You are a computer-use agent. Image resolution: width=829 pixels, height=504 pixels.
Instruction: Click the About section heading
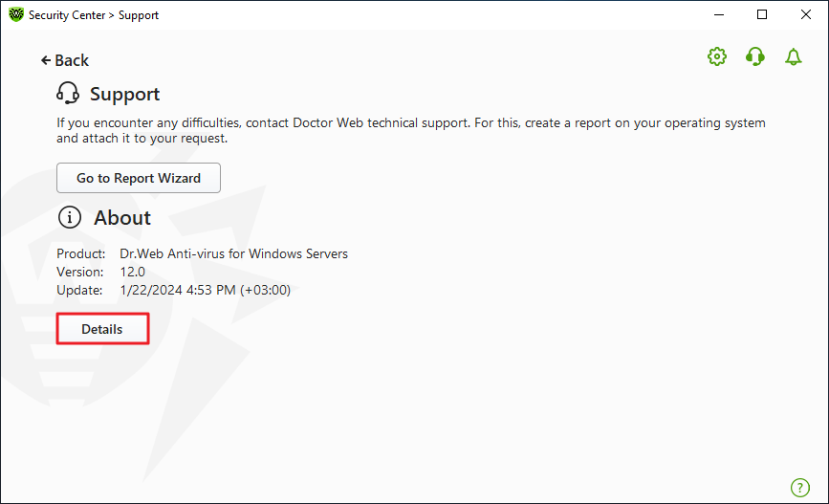[122, 218]
